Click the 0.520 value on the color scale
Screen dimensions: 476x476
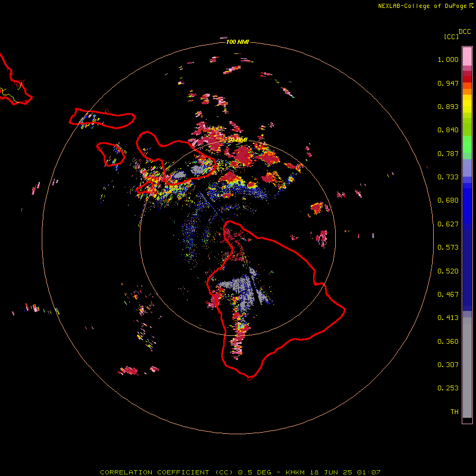click(448, 271)
